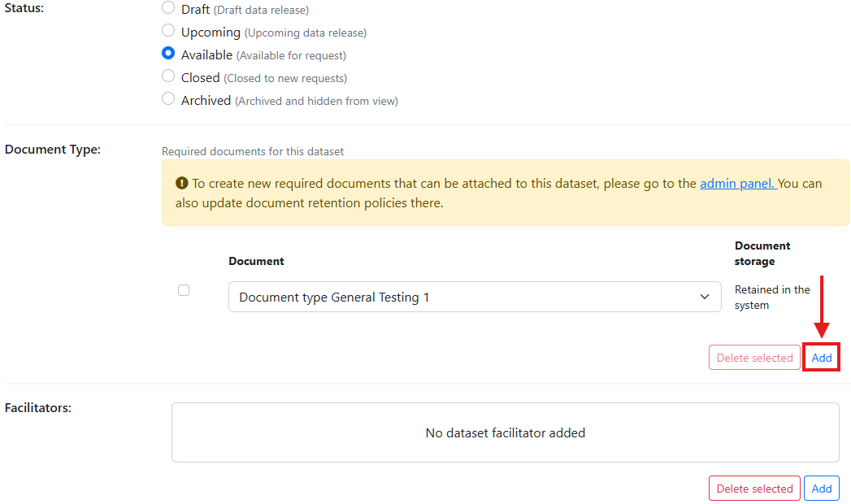Click the warning icon in the yellow notice
851x504 pixels.
tap(182, 184)
